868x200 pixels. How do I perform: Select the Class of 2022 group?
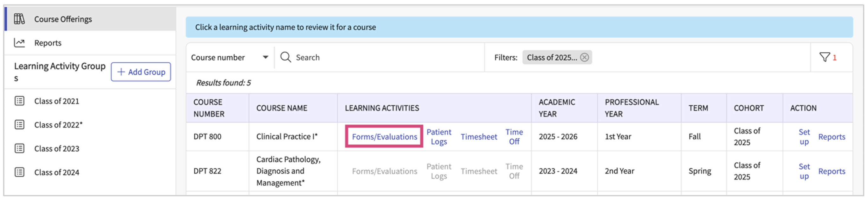[58, 125]
